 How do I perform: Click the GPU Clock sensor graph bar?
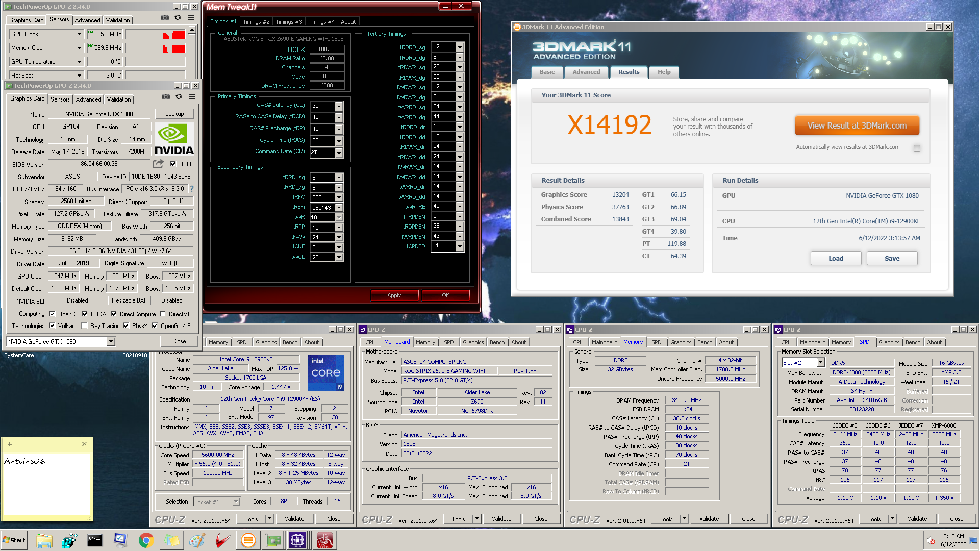156,34
